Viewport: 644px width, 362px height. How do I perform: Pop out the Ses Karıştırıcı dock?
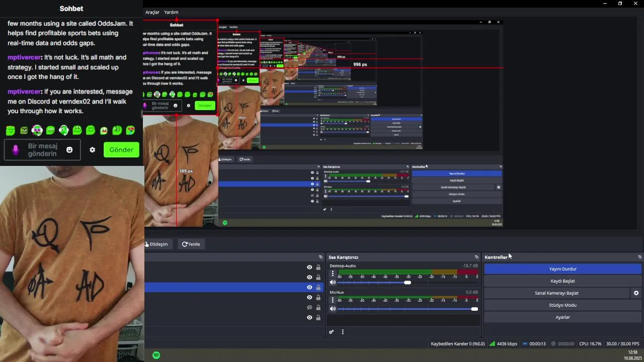pyautogui.click(x=476, y=257)
